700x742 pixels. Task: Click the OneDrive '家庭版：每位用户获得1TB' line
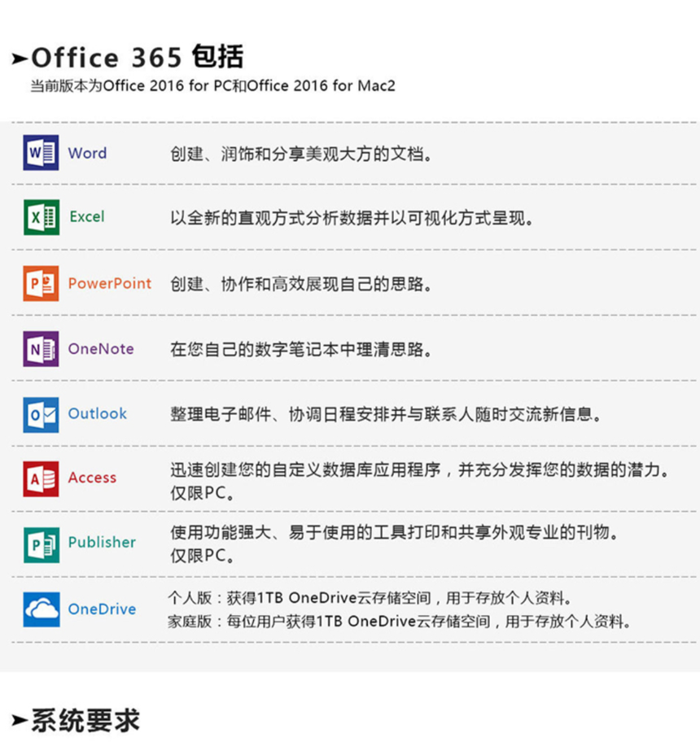tap(400, 621)
